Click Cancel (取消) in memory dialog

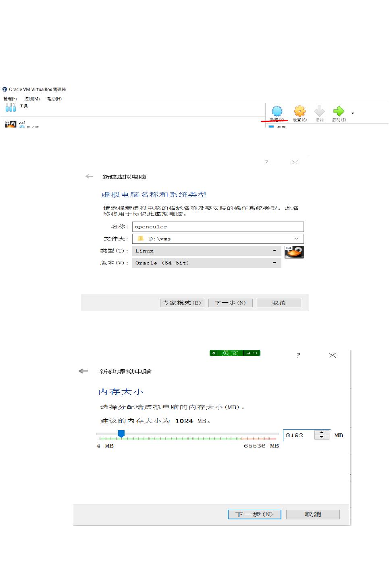[x=313, y=515]
